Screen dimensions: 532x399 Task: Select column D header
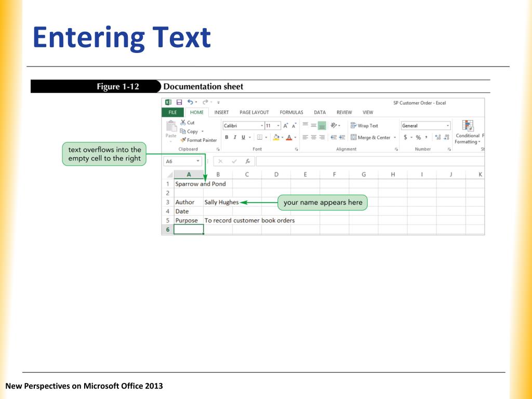pyautogui.click(x=276, y=175)
